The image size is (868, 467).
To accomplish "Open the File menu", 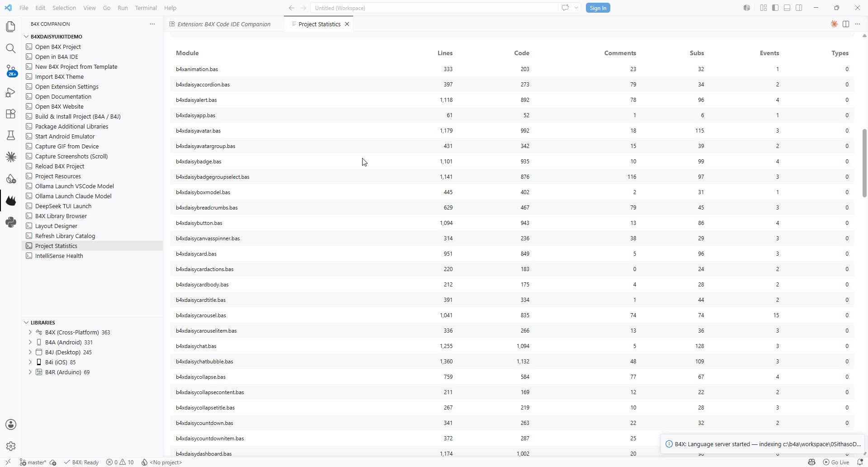I will (x=24, y=8).
